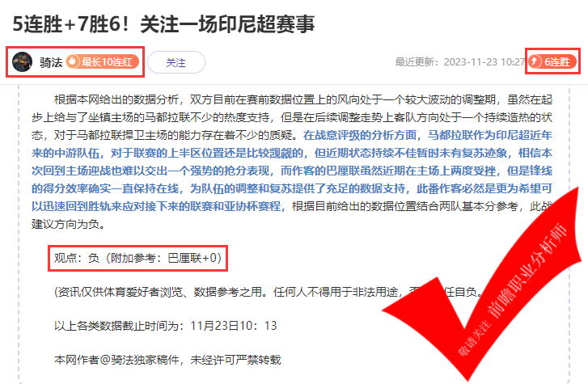Open the 6连胜 streak badge
The height and width of the screenshot is (384, 588).
pos(552,61)
